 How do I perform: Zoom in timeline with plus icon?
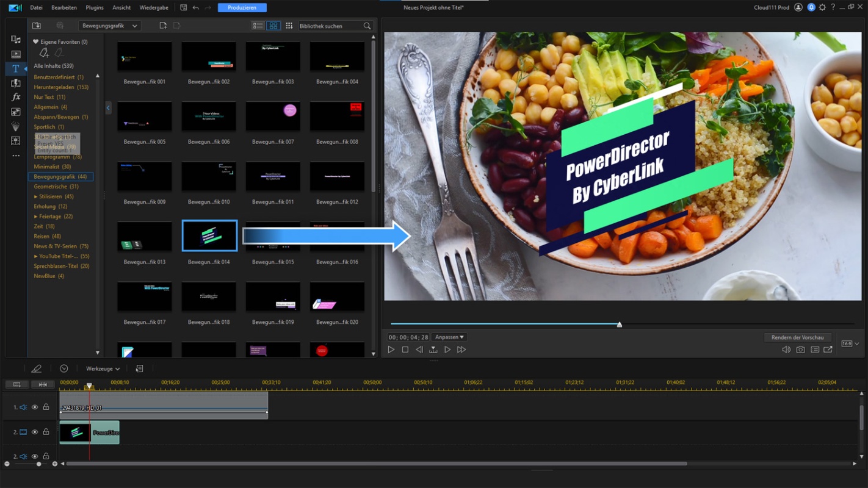pyautogui.click(x=55, y=464)
